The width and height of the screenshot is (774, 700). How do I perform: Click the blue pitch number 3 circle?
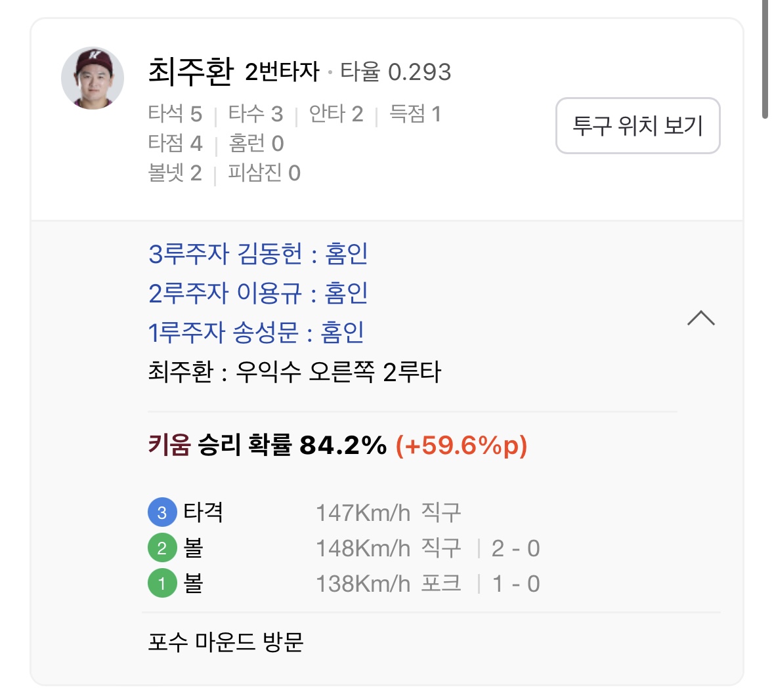click(x=162, y=512)
